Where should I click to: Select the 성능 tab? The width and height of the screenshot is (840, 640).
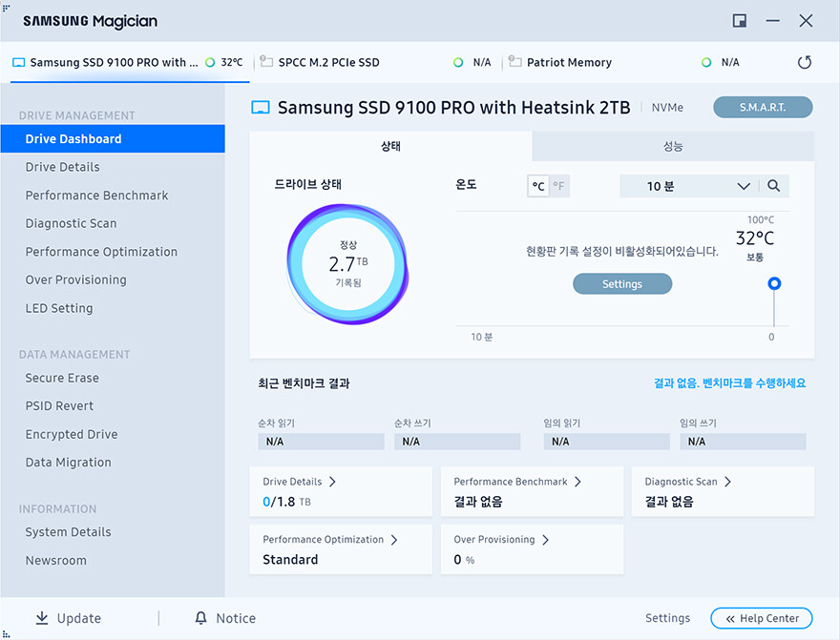673,146
